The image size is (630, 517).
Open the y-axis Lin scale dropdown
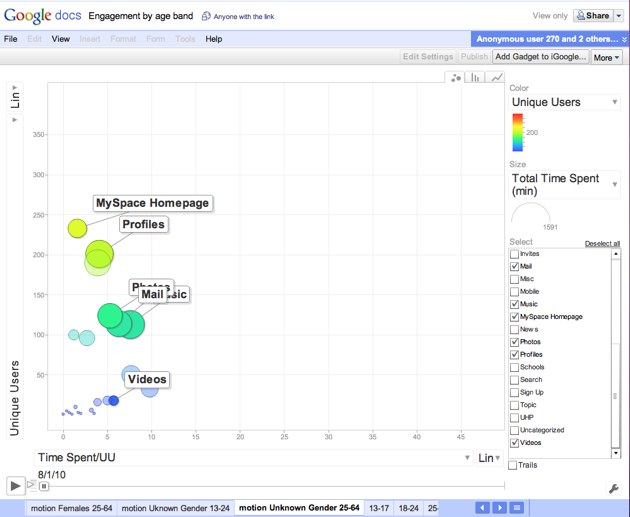[15, 96]
